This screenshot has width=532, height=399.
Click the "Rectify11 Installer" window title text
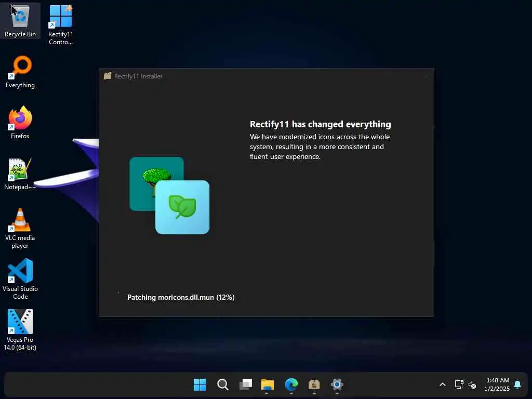pyautogui.click(x=138, y=76)
